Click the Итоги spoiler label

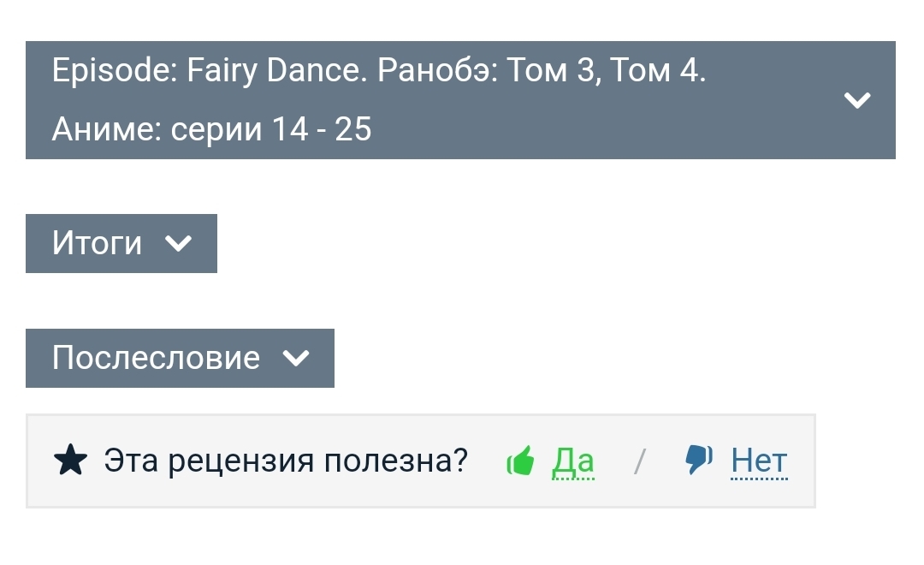[97, 243]
